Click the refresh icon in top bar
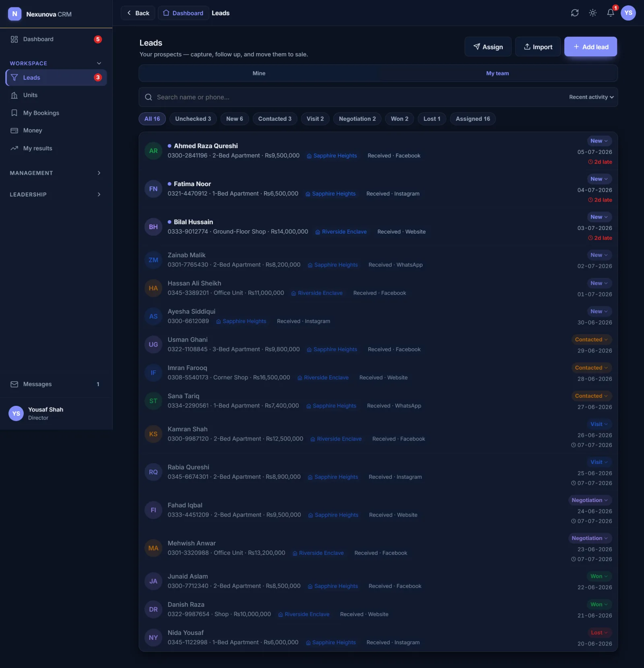 click(575, 13)
